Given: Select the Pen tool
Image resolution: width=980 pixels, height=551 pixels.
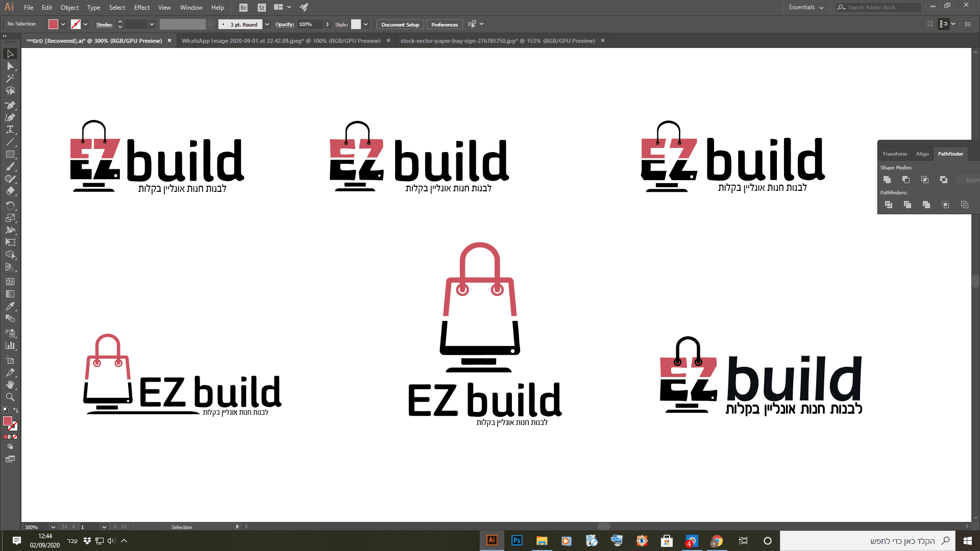Looking at the screenshot, I should pos(10,105).
